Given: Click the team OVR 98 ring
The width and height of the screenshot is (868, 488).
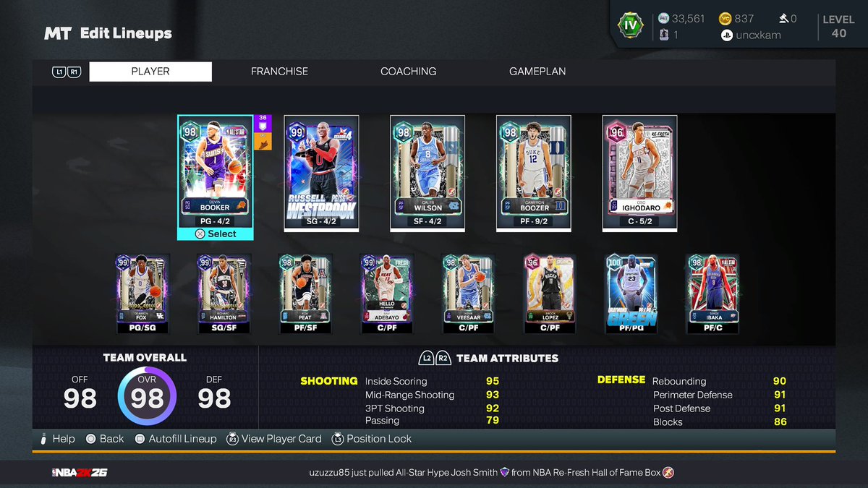Looking at the screenshot, I should (x=148, y=396).
